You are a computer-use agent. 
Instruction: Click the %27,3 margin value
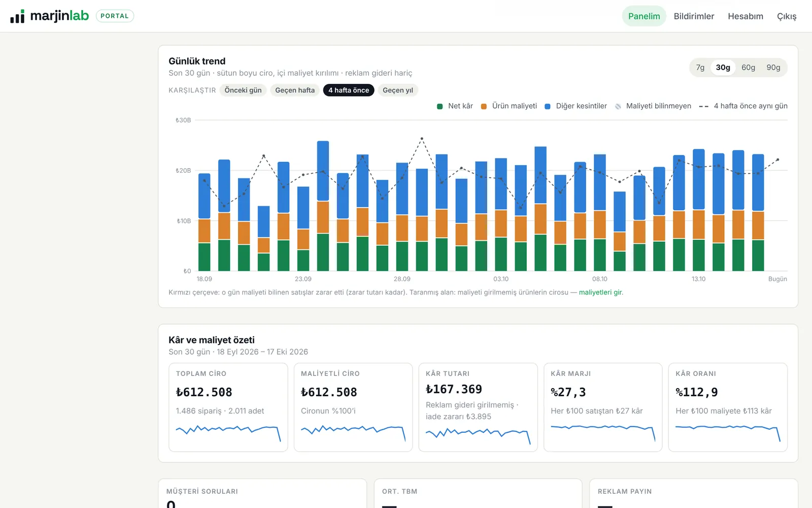[x=568, y=392]
